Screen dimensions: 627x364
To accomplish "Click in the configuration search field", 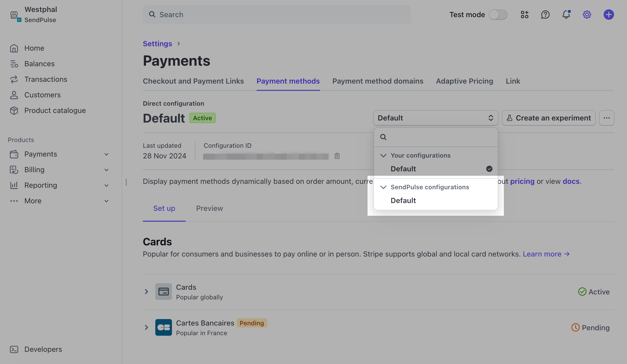I will point(439,137).
